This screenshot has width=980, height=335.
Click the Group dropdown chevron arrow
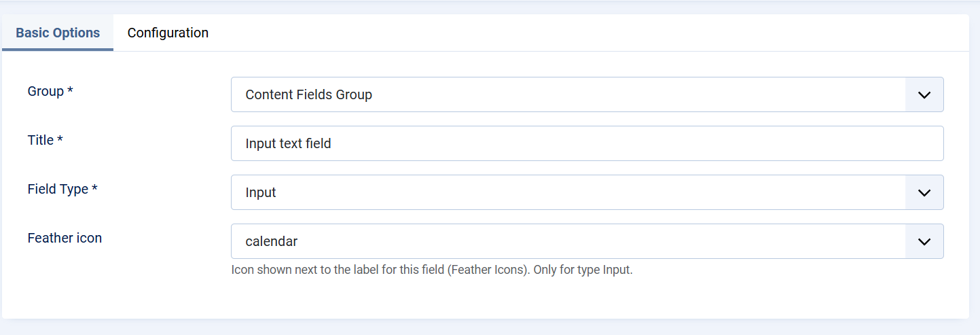924,94
